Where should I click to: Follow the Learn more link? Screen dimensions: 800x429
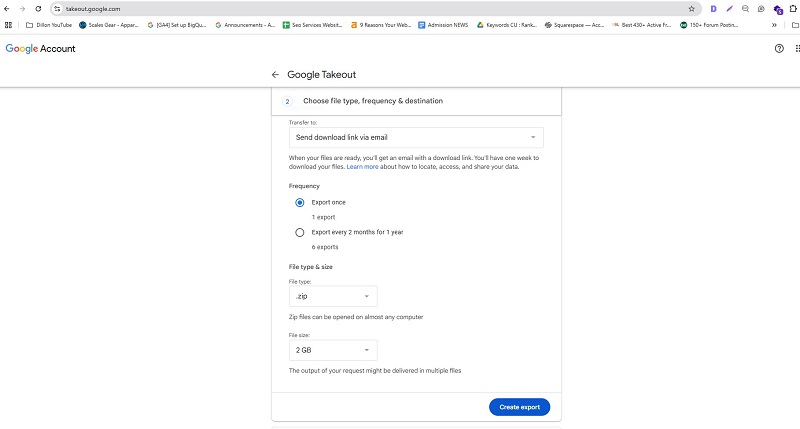click(363, 167)
